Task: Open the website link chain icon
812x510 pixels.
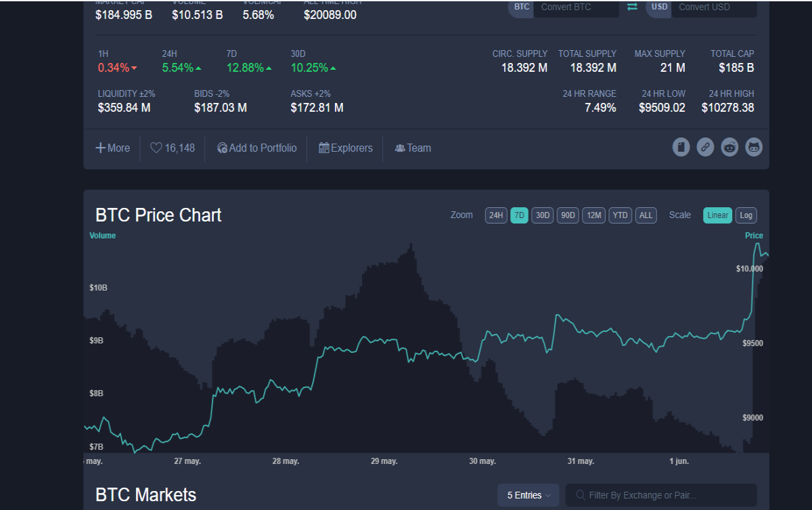Action: tap(705, 147)
